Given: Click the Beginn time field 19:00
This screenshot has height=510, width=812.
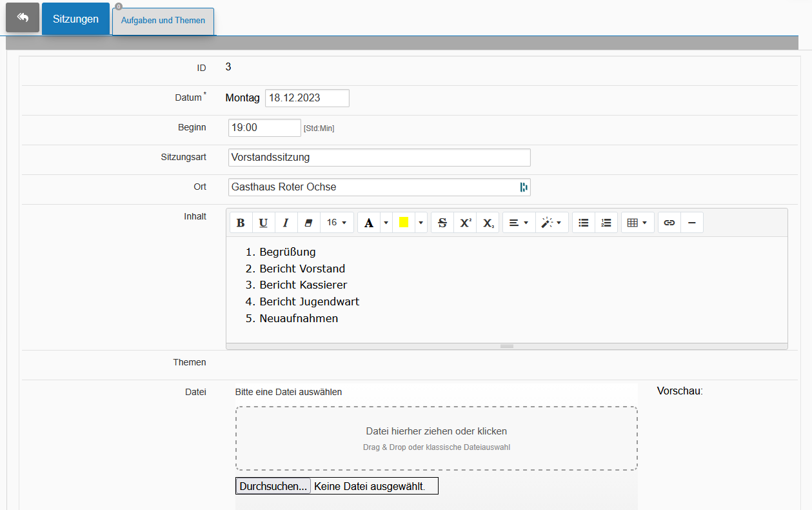Looking at the screenshot, I should (x=264, y=128).
